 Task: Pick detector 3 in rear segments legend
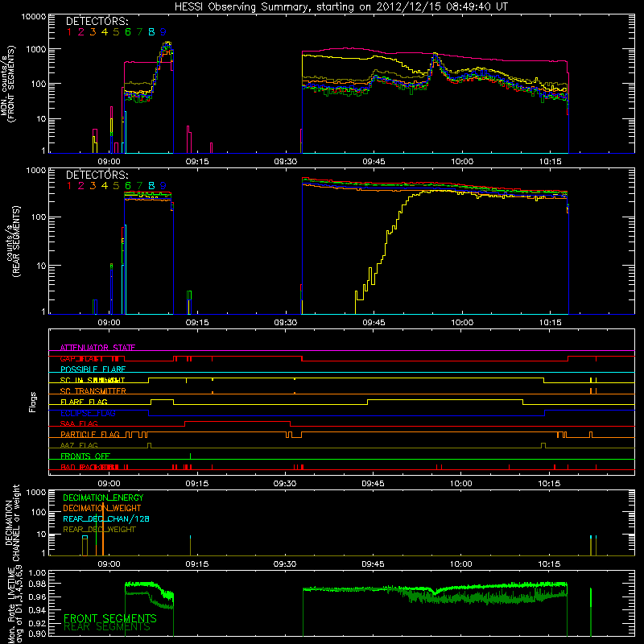(93, 186)
